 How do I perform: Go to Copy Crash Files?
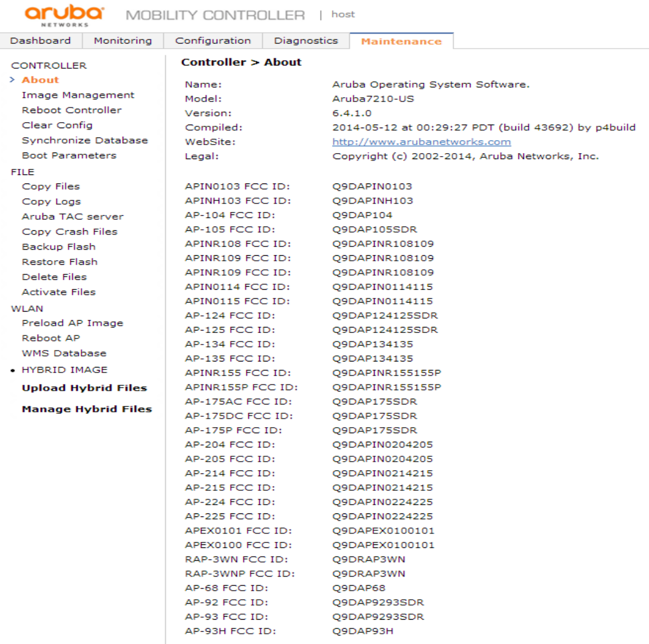70,231
